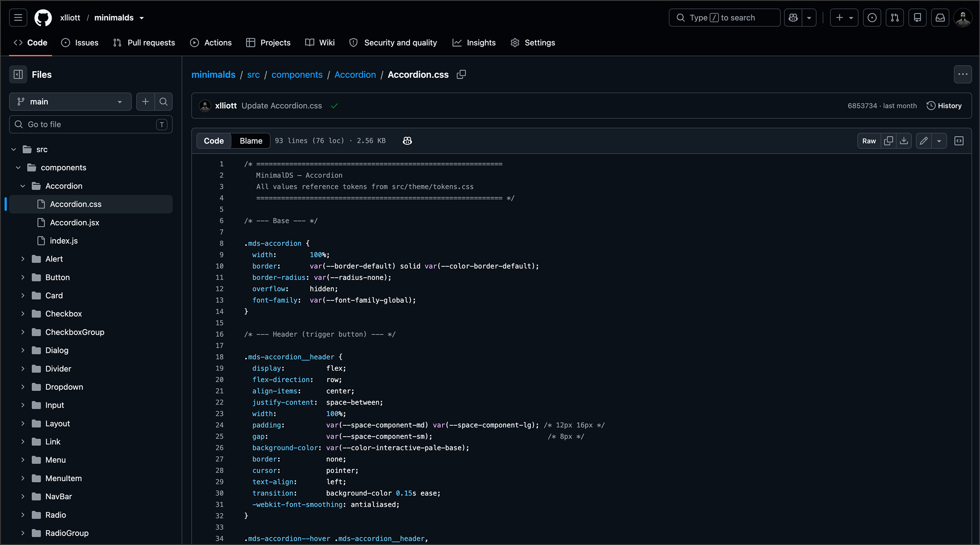
Task: Open the repositories icon in the top bar
Action: [917, 17]
